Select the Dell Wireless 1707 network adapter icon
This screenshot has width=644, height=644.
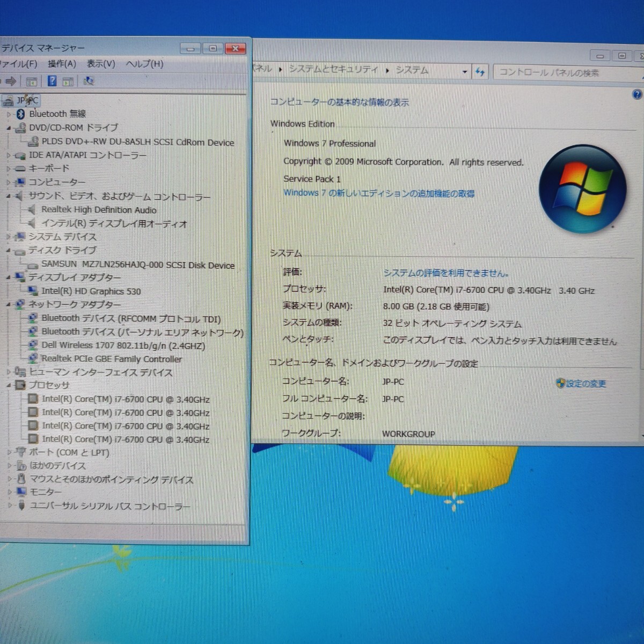[x=33, y=345]
